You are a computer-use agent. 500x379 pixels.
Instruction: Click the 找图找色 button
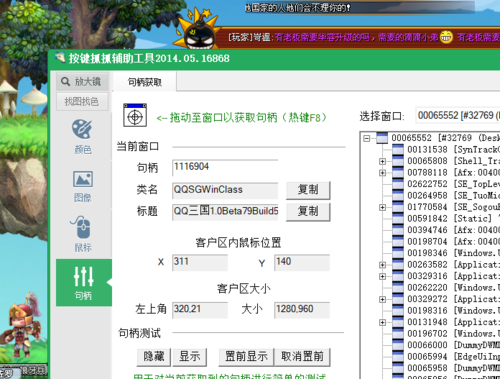[x=82, y=101]
